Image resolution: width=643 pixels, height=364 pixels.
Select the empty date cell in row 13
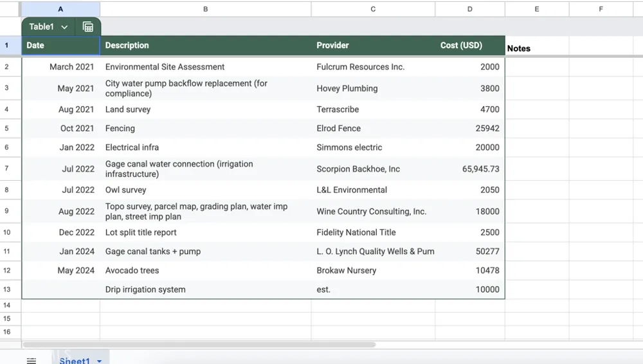(x=60, y=289)
